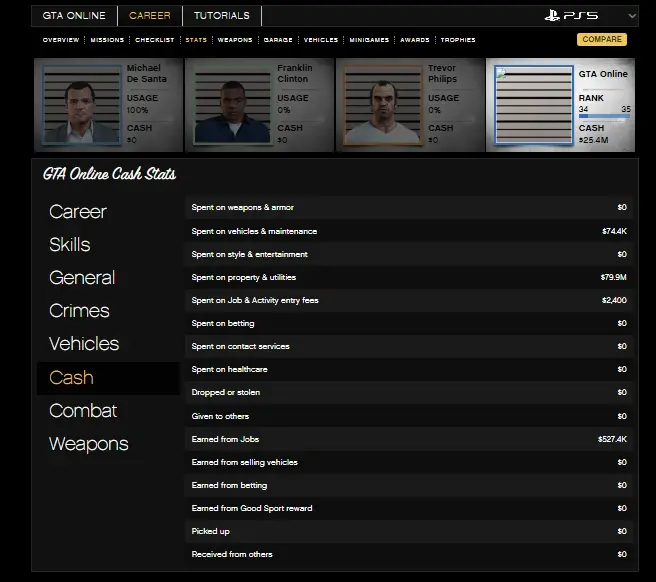This screenshot has height=582, width=656.
Task: Click the Compare button
Action: (602, 39)
